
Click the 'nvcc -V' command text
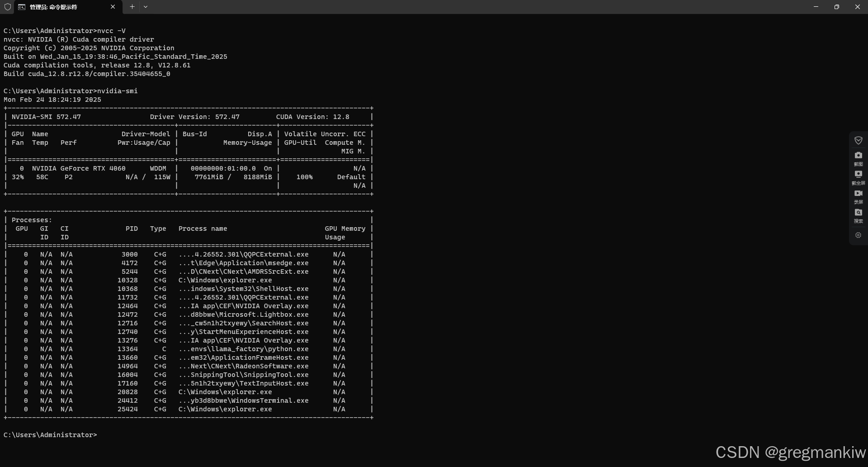pyautogui.click(x=111, y=31)
